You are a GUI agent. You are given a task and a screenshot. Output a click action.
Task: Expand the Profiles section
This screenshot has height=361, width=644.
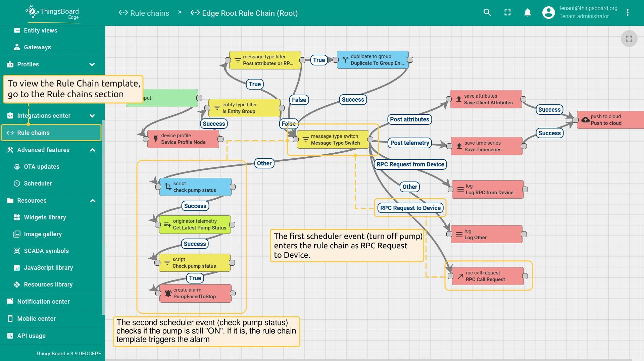[x=92, y=64]
